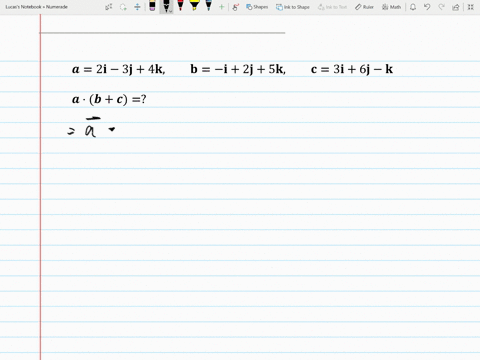Screen dimensions: 480x360
Task: Select the blue pencil
Action: 209,6
